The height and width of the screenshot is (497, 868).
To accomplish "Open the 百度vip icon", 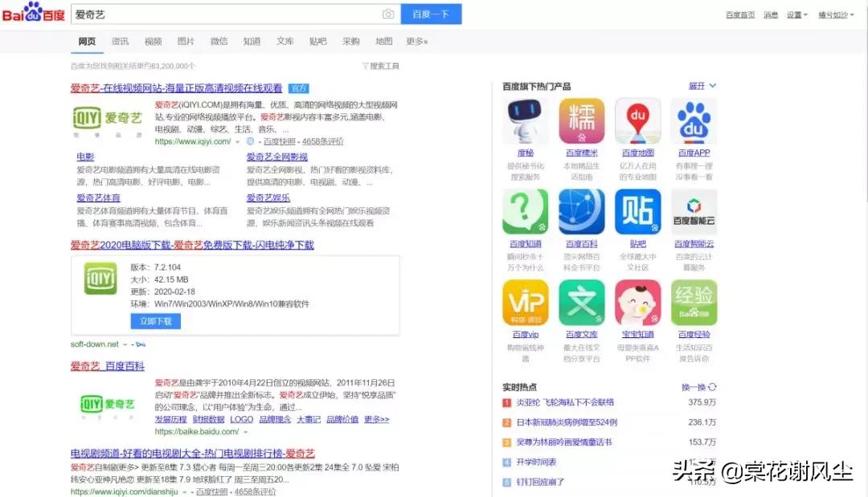I will [x=526, y=301].
